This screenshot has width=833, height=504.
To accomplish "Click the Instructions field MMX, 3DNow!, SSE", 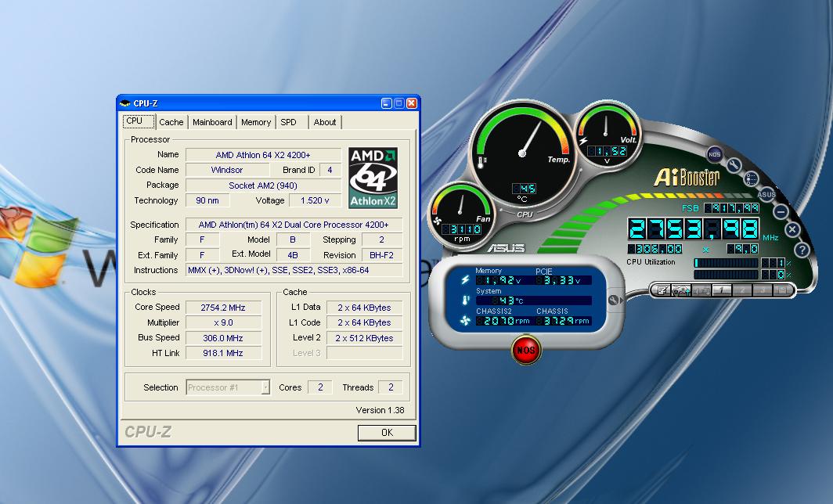I will coord(294,270).
